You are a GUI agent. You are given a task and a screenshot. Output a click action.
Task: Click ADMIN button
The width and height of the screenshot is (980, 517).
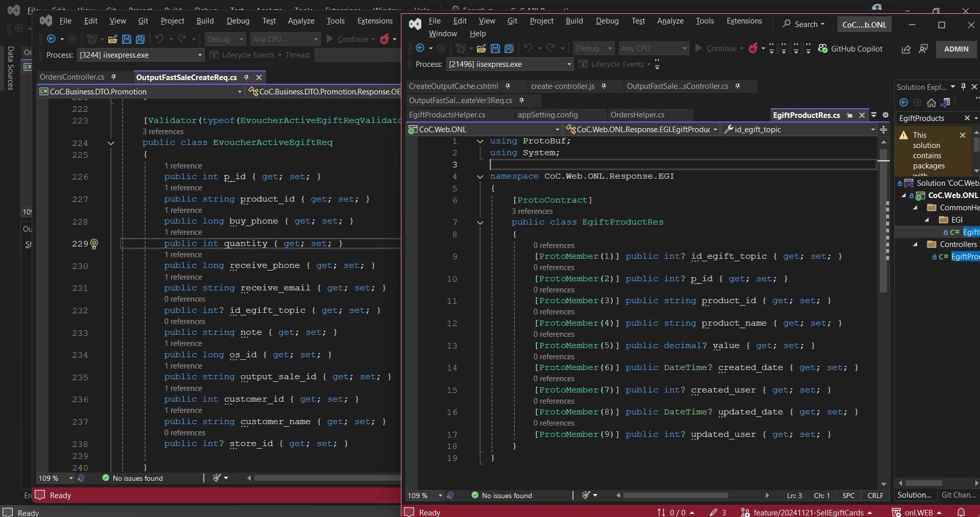(956, 49)
